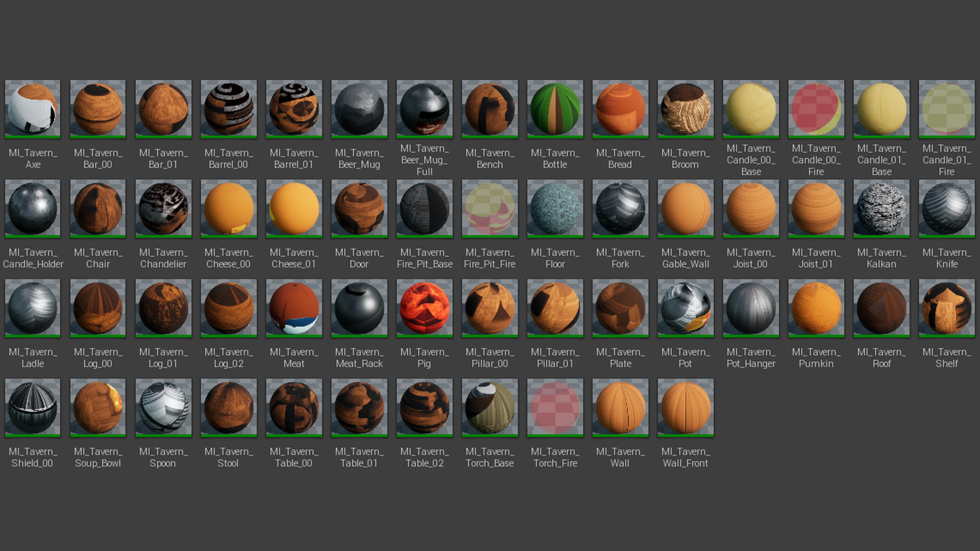Open the MI_Tavern_Door material

pyautogui.click(x=359, y=208)
